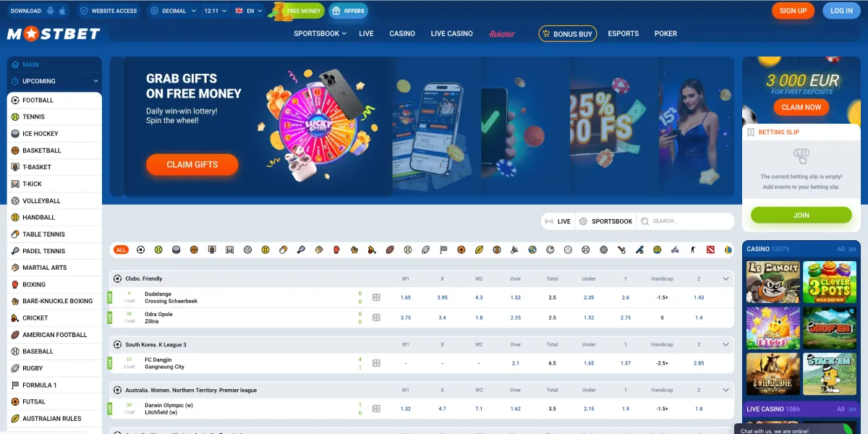Select Boxing icon in sidebar

click(15, 284)
